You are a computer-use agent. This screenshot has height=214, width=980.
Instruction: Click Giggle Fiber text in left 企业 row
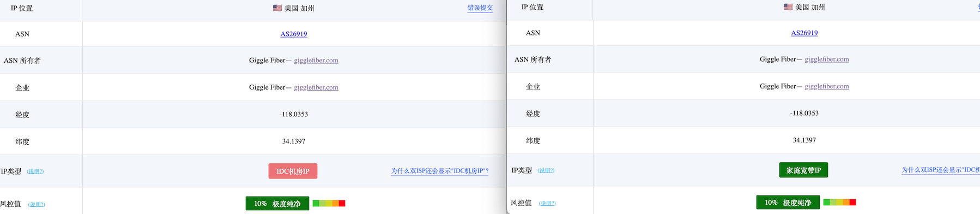coord(267,87)
